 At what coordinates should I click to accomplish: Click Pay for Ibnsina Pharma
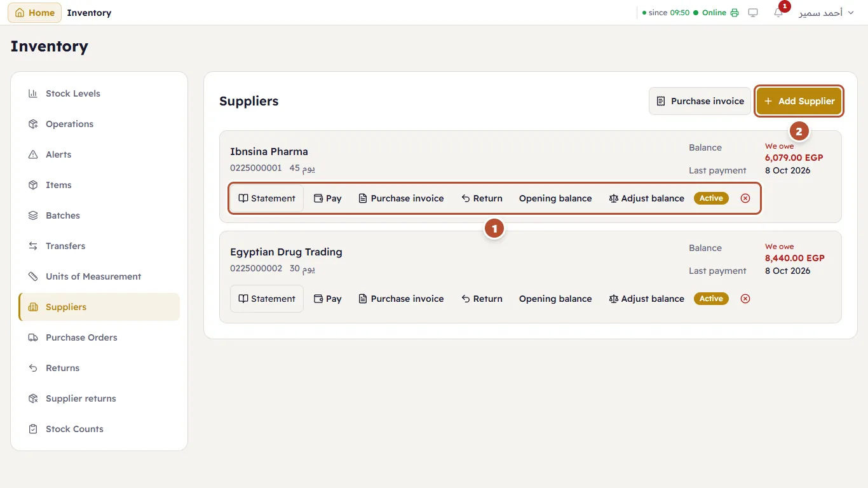[x=328, y=198]
